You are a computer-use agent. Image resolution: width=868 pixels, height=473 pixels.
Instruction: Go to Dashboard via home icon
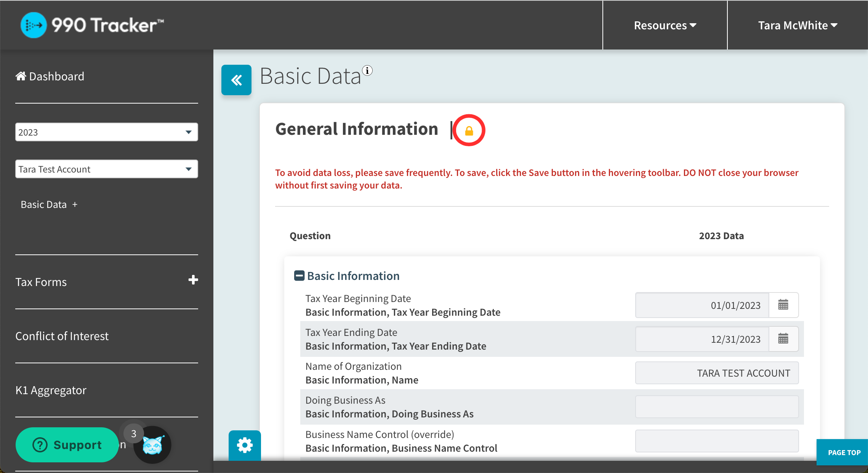click(21, 76)
